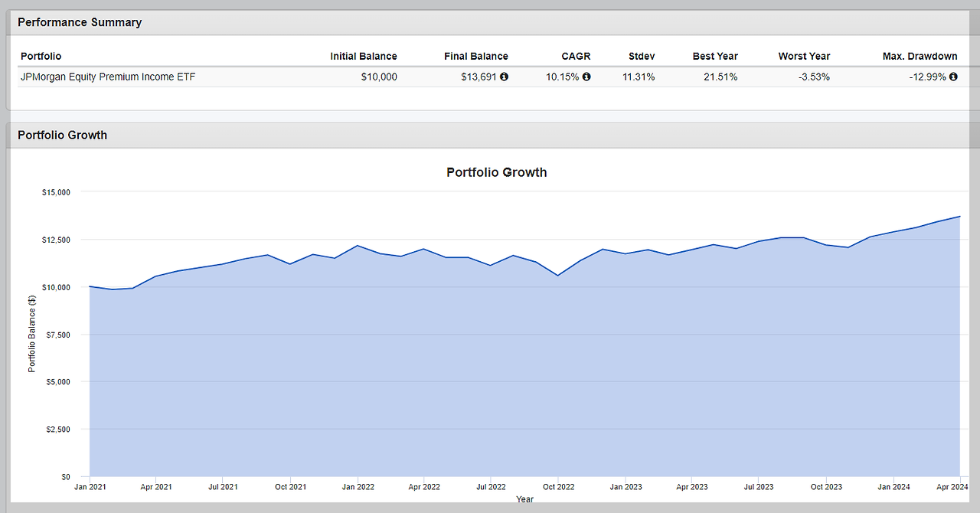Screen dimensions: 980x513
Task: Click the Best Year column header
Action: 715,56
